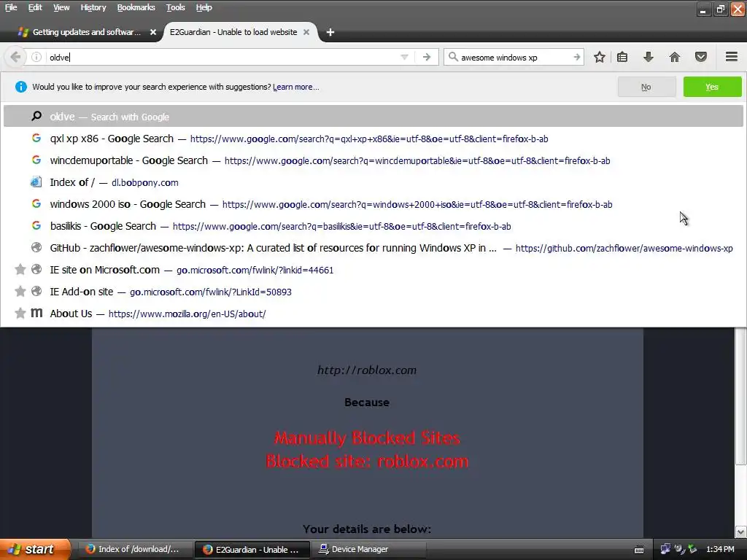Click the 1:34 PM clock
The image size is (747, 560).
tap(720, 549)
